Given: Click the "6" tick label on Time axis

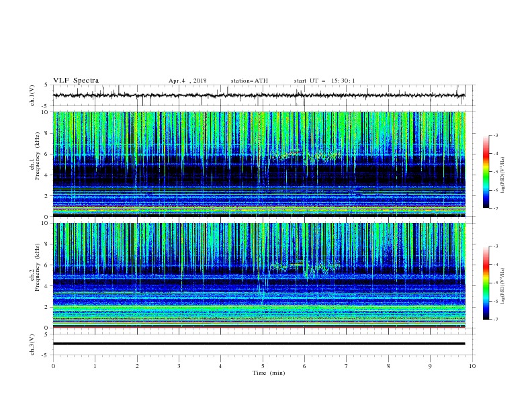Looking at the screenshot, I should [x=304, y=366].
